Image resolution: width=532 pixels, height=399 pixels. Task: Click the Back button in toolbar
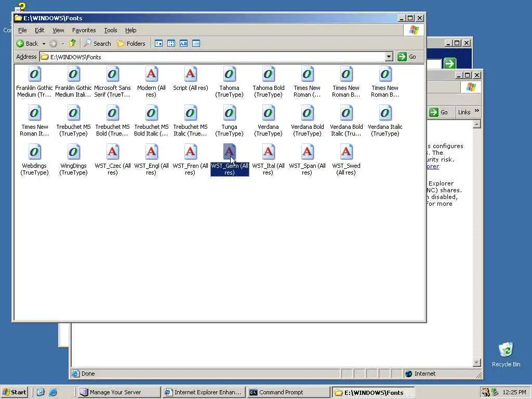click(27, 44)
